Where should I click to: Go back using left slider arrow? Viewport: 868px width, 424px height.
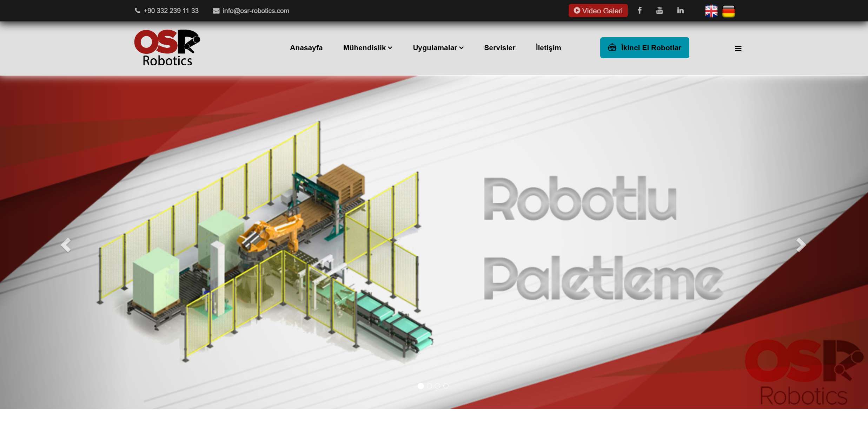tap(67, 244)
